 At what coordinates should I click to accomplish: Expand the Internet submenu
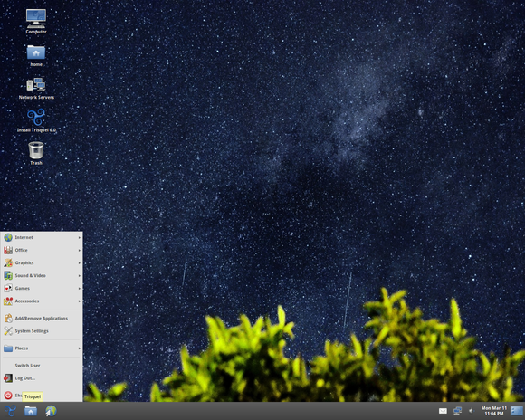[x=42, y=237]
